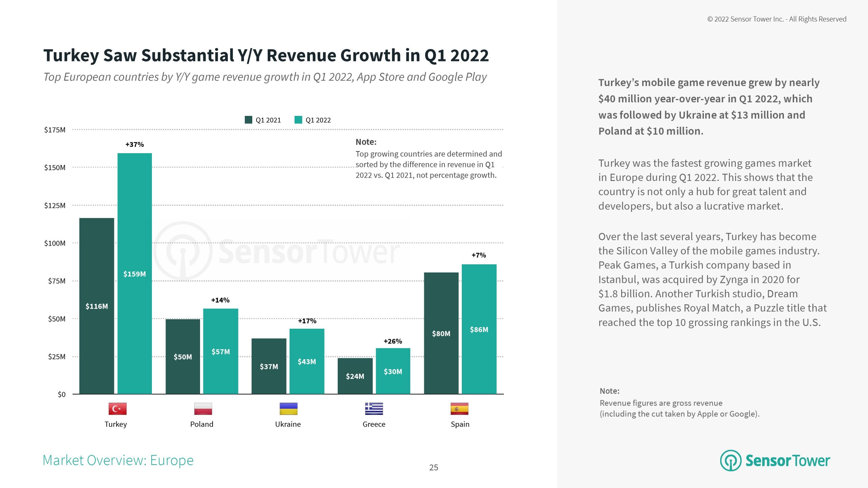Viewport: 868px width, 488px height.
Task: Click the copyright Sensor Tower Inc. text
Action: (x=777, y=19)
